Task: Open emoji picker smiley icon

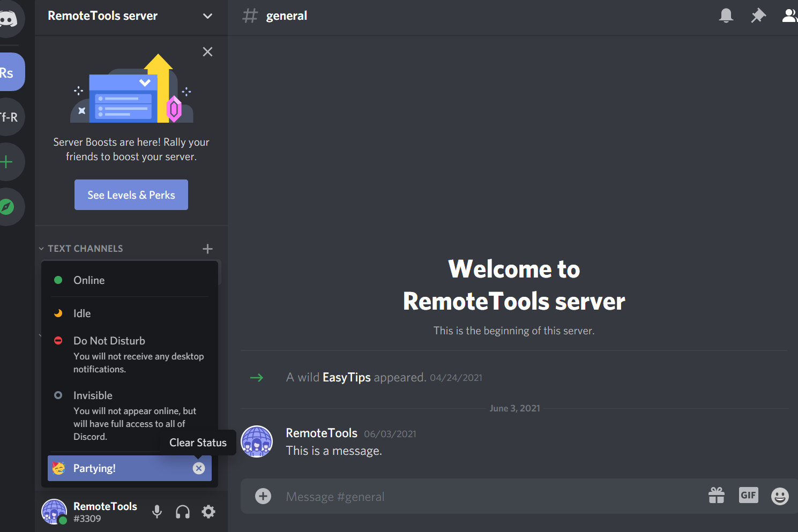Action: (x=780, y=496)
